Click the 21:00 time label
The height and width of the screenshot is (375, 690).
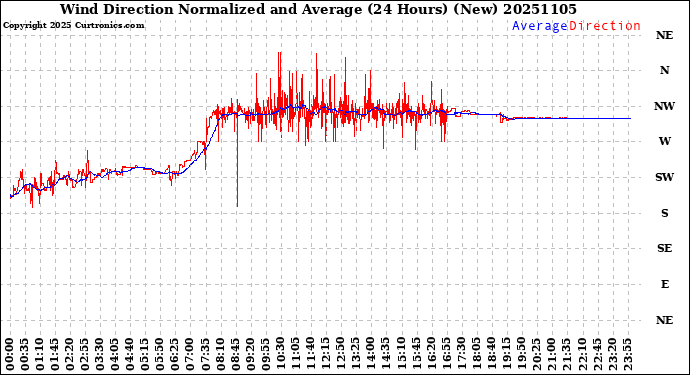(x=551, y=355)
